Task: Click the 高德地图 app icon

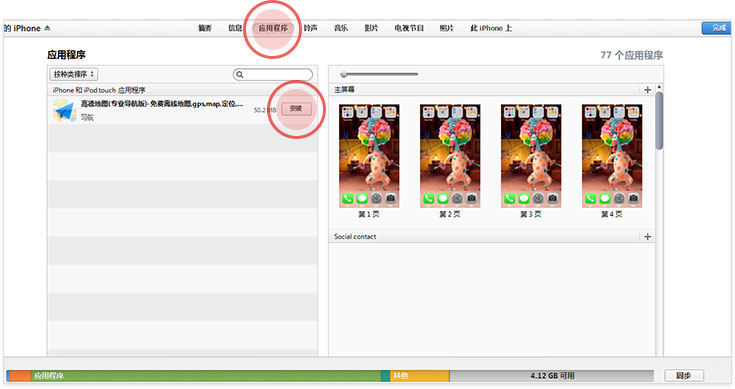Action: [64, 111]
